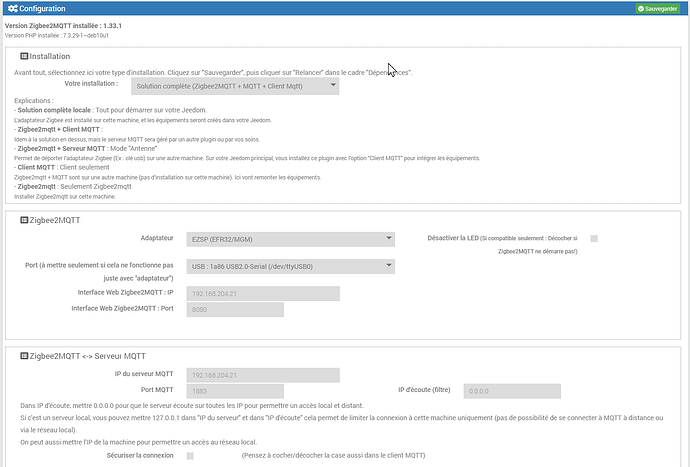Click the IP du serveur MQTT field
Viewport: 690px width, 467px height.
coord(263,375)
